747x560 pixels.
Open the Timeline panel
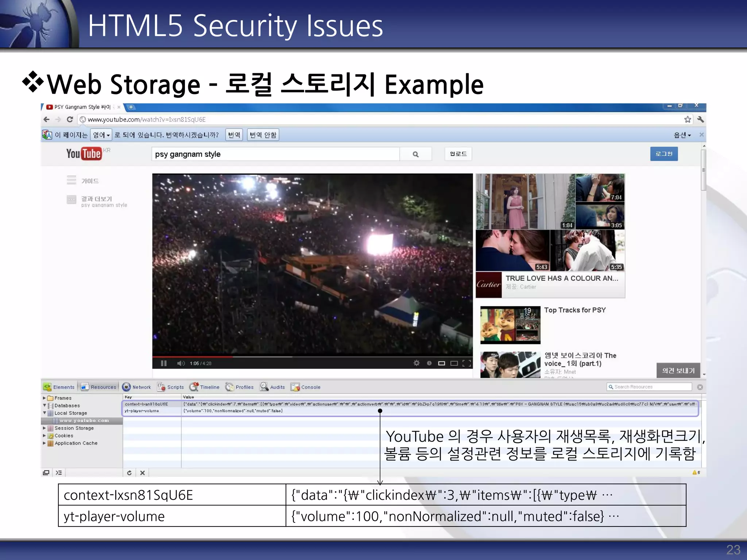point(205,387)
